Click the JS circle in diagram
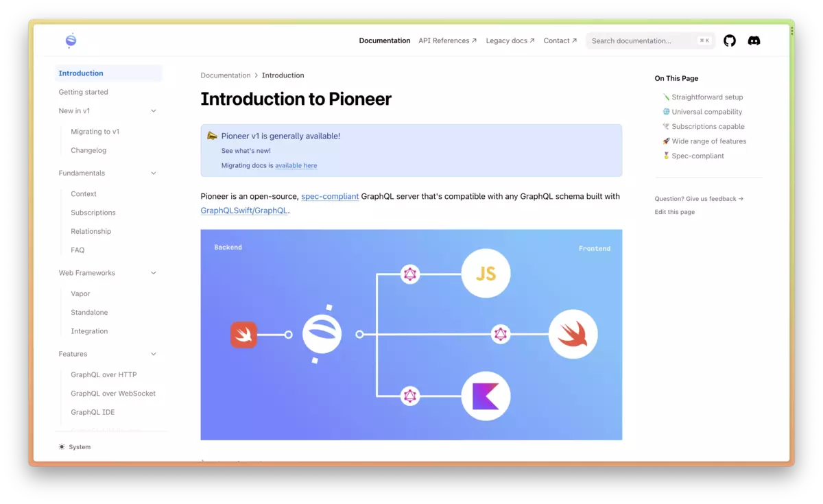This screenshot has width=823, height=504. (x=486, y=273)
